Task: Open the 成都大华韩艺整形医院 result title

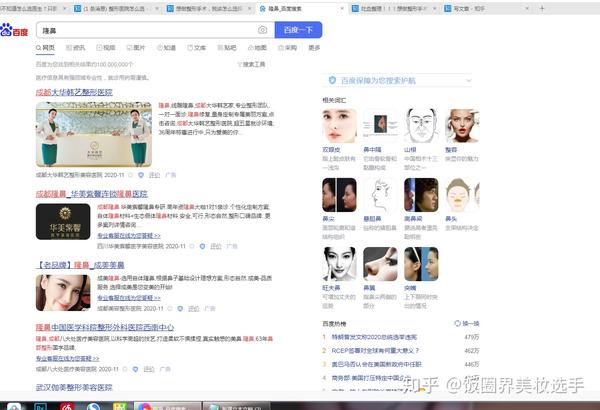Action: tap(74, 92)
